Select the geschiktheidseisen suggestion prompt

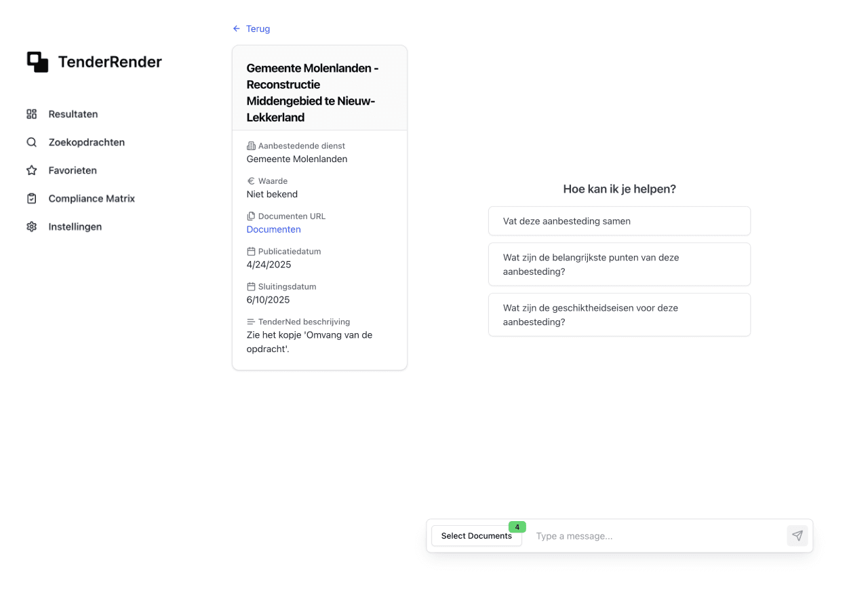619,315
